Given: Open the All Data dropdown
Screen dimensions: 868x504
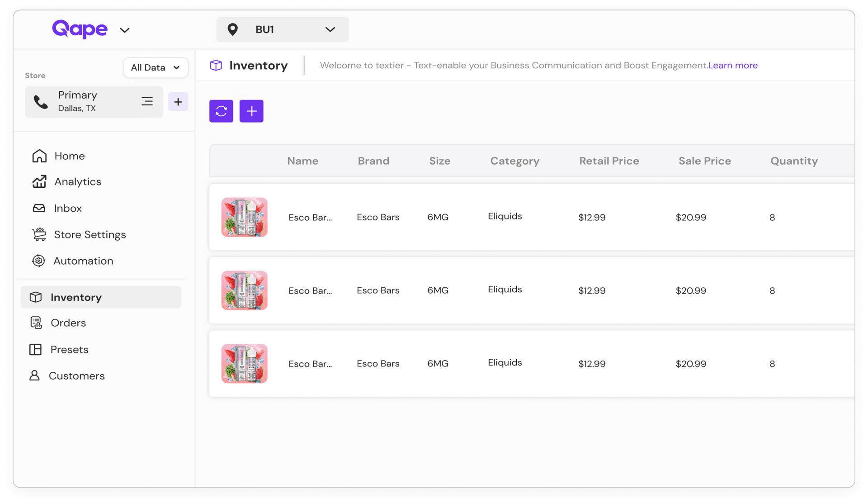Looking at the screenshot, I should point(156,67).
